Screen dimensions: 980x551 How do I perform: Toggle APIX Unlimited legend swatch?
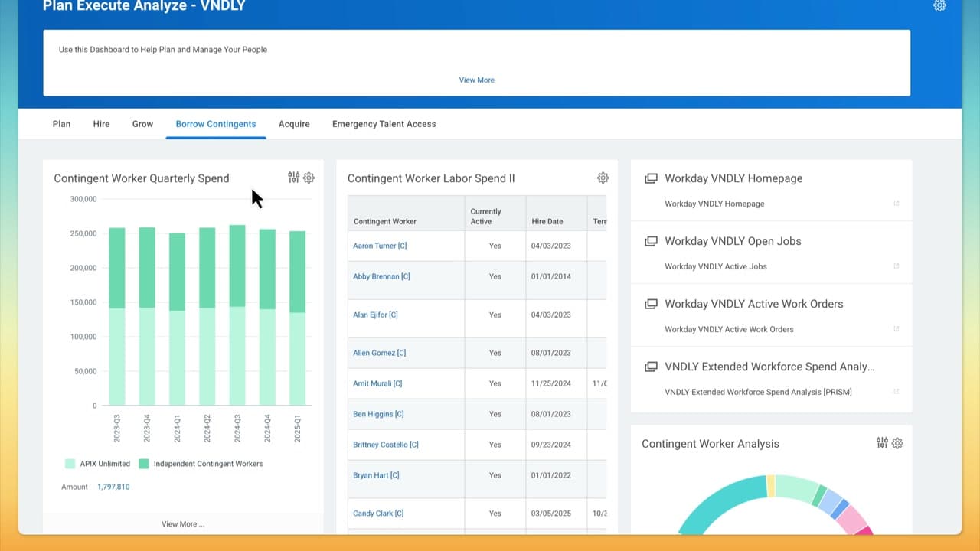pos(70,464)
